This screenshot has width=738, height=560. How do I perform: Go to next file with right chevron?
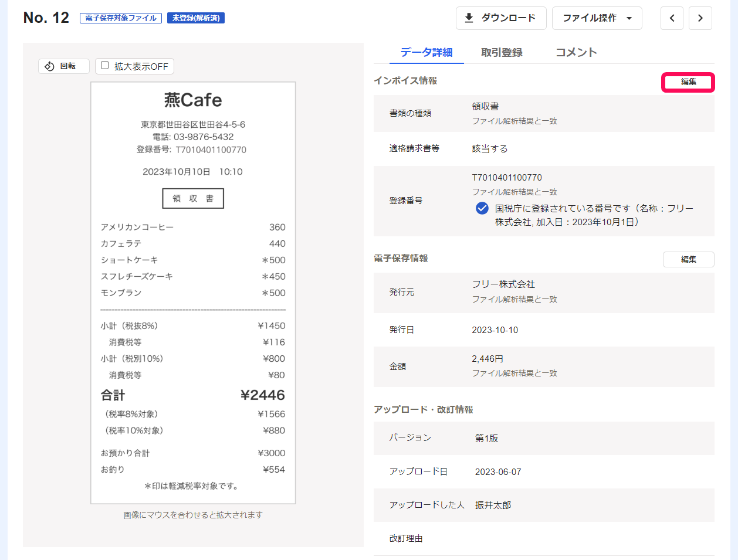point(700,18)
